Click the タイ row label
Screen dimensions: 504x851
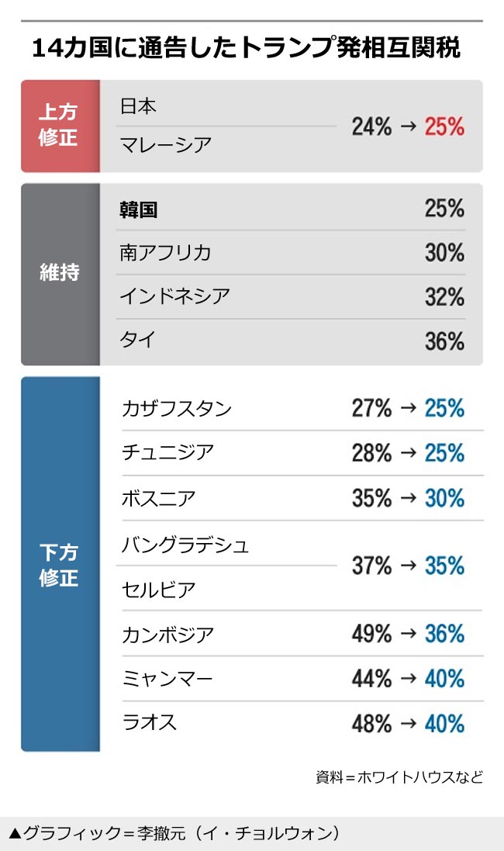[138, 340]
